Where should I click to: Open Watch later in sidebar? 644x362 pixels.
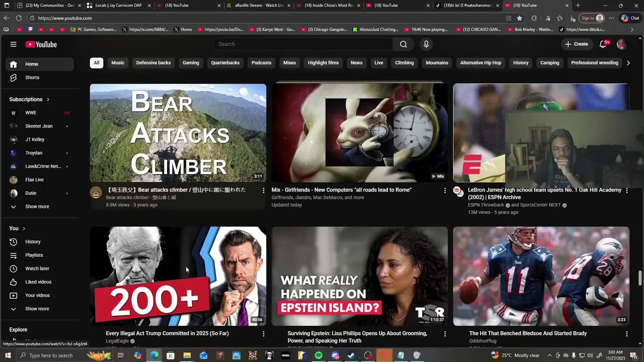pyautogui.click(x=39, y=268)
